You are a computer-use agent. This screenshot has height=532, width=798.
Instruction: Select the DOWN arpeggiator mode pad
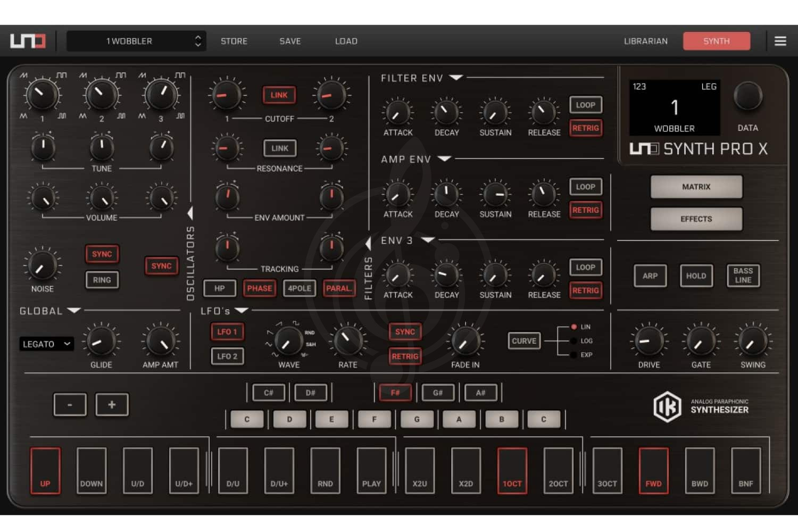point(92,471)
